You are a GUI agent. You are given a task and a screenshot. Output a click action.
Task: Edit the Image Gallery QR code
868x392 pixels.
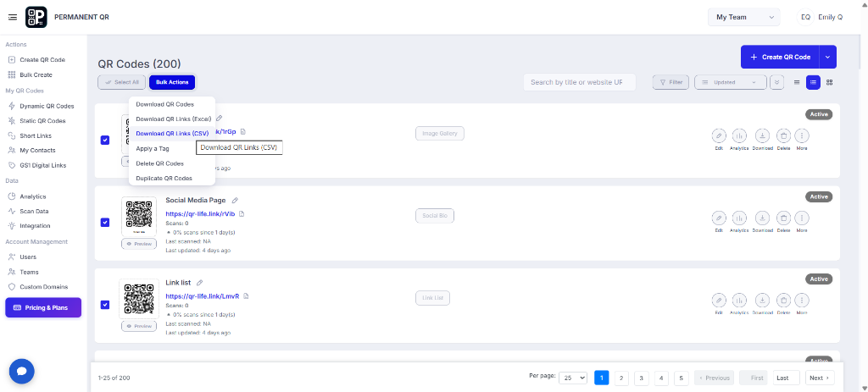[x=719, y=135]
